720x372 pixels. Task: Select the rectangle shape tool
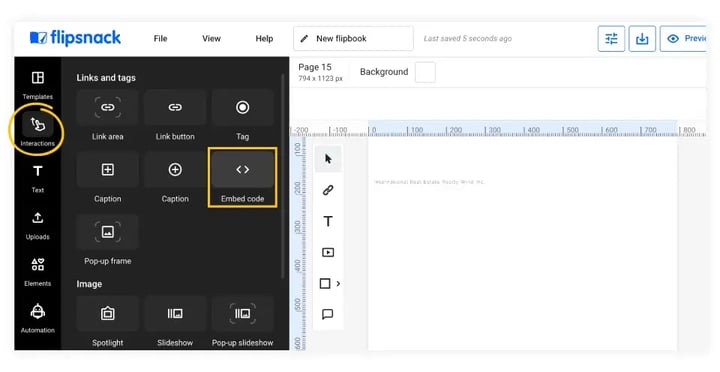coord(325,283)
